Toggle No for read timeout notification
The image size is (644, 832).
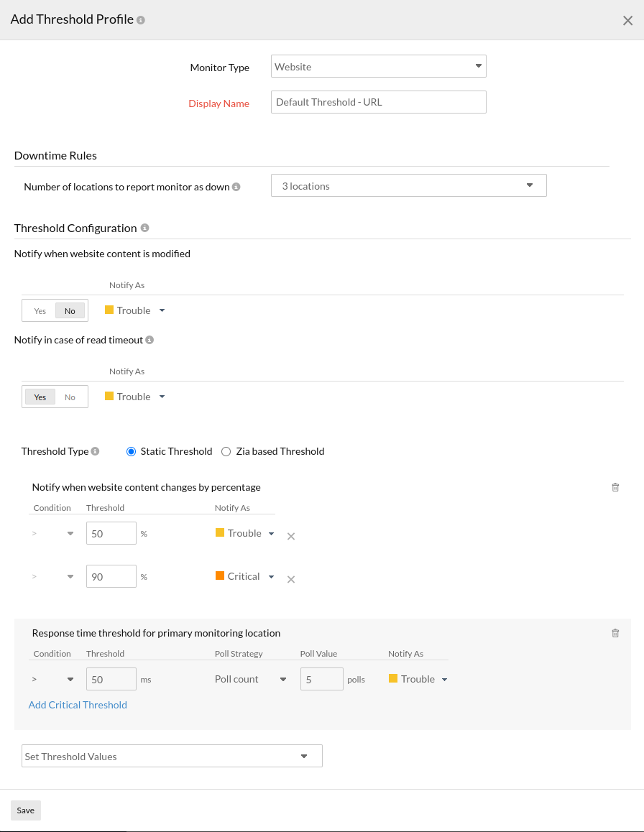70,397
